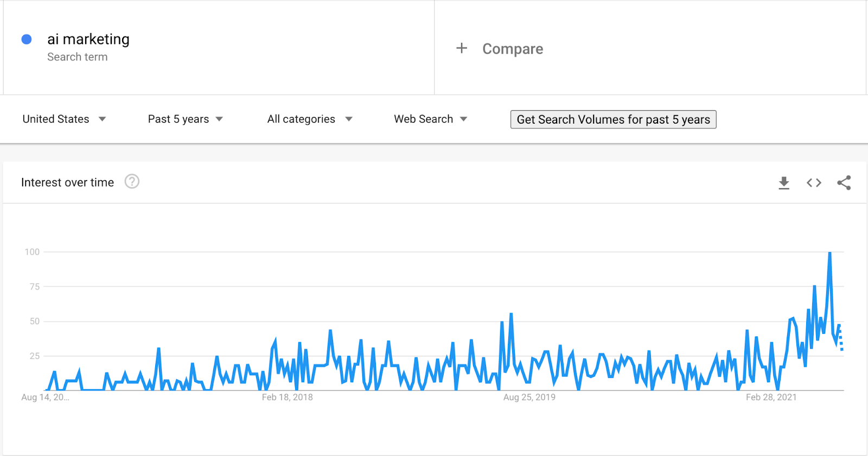
Task: Download the Interest over time data
Action: [784, 183]
